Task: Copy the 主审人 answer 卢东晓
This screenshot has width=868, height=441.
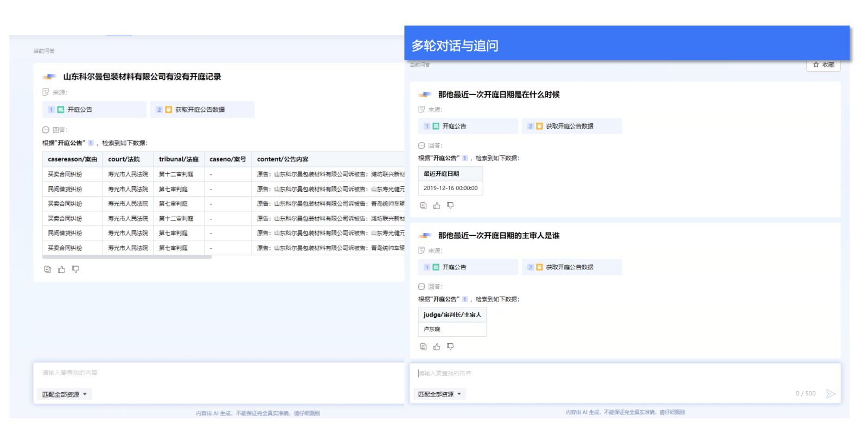Action: [423, 346]
